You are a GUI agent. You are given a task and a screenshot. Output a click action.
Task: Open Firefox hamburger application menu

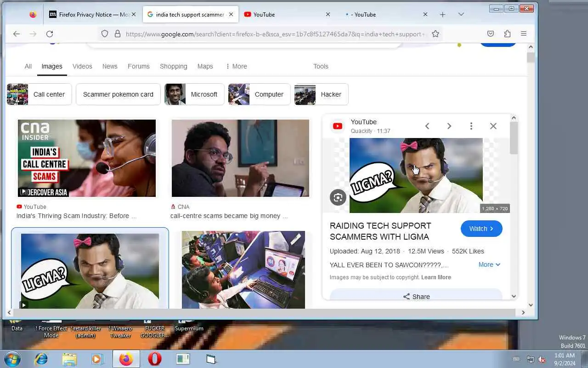(524, 34)
